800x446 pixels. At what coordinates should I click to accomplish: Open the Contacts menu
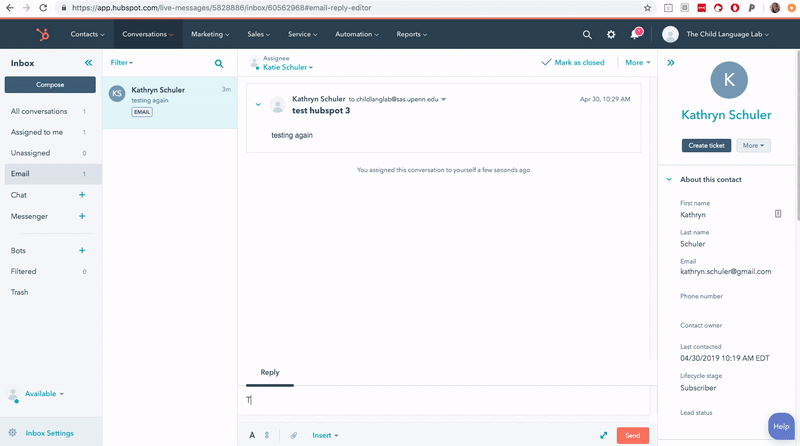[x=87, y=34]
